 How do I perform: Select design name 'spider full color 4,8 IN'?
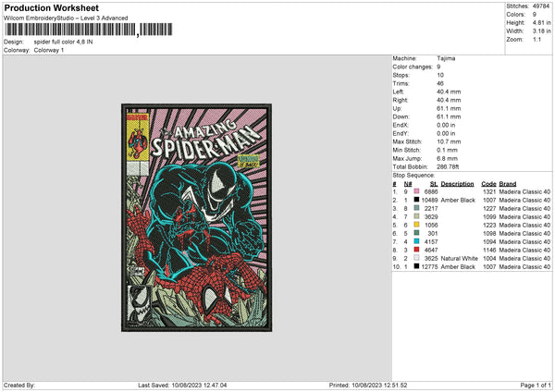[x=63, y=42]
